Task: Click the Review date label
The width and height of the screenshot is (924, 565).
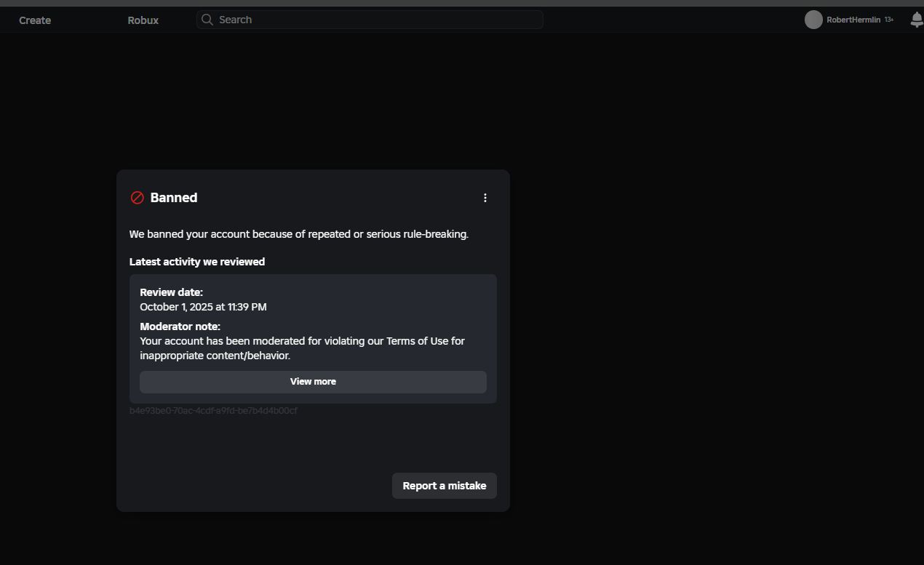Action: click(172, 292)
